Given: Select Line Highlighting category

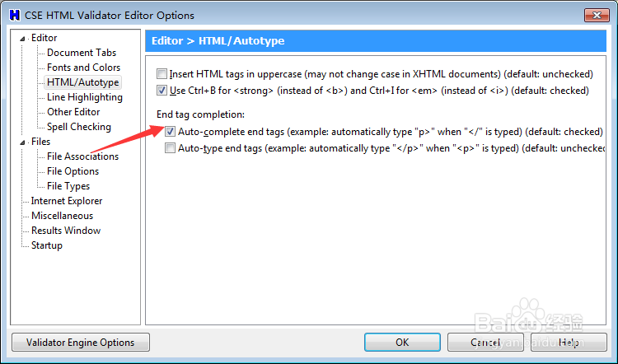Looking at the screenshot, I should click(84, 97).
